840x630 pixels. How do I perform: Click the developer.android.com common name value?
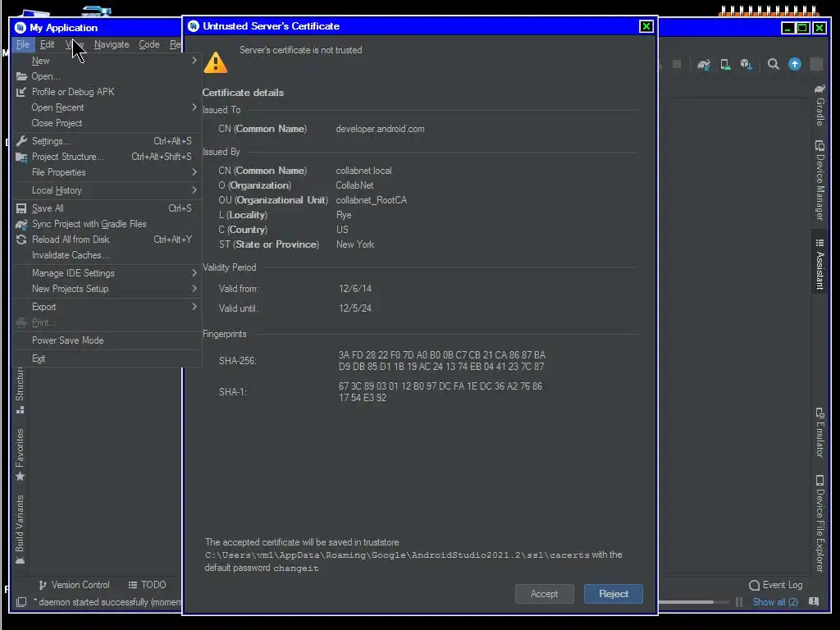tap(380, 129)
